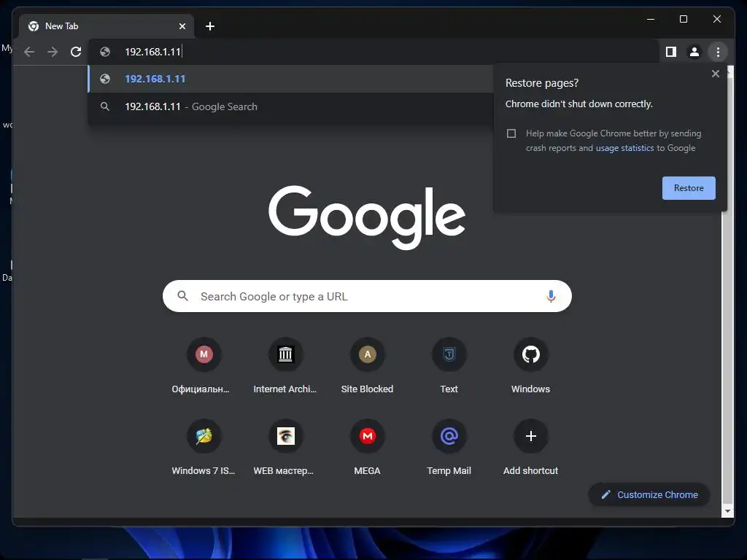Click the address bar with 192.168.1.11

[x=374, y=52]
